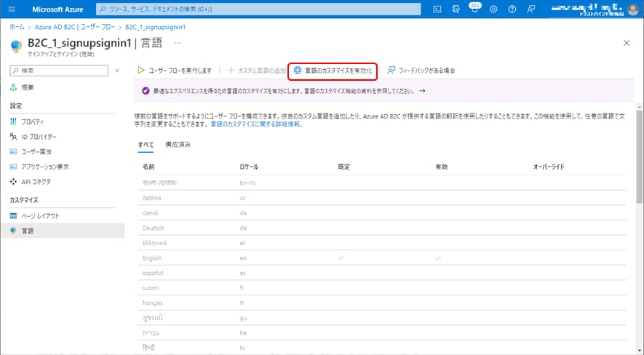This screenshot has height=355, width=644.
Task: Click the ID プロバイダー icon
Action: pos(14,137)
